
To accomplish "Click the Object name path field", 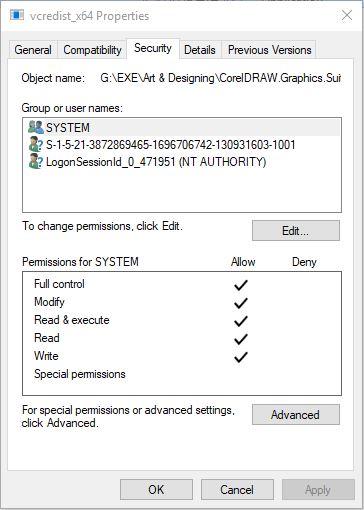I will pyautogui.click(x=220, y=78).
